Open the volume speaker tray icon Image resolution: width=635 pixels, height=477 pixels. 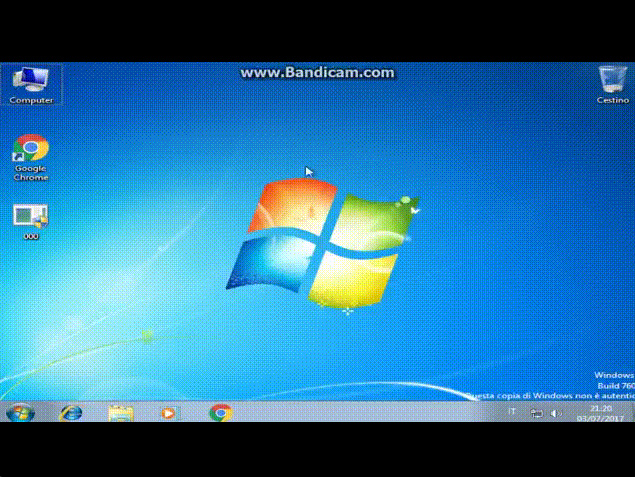click(x=556, y=413)
